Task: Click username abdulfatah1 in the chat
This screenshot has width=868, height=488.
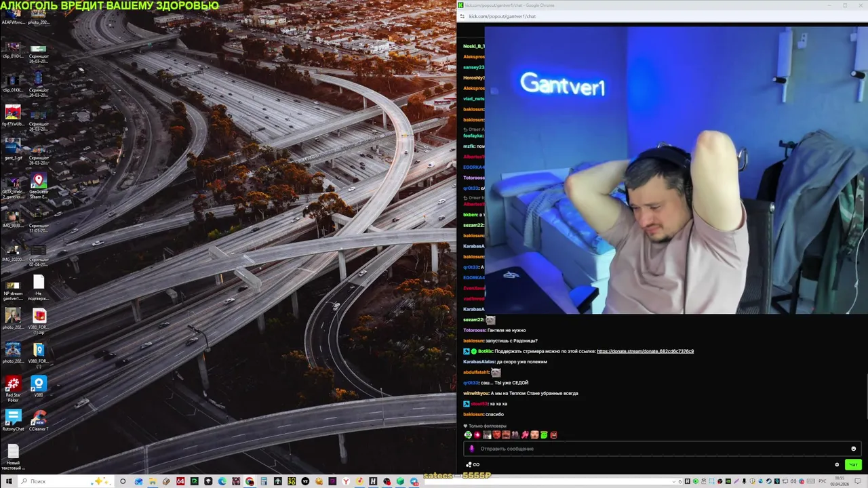Action: pyautogui.click(x=476, y=372)
